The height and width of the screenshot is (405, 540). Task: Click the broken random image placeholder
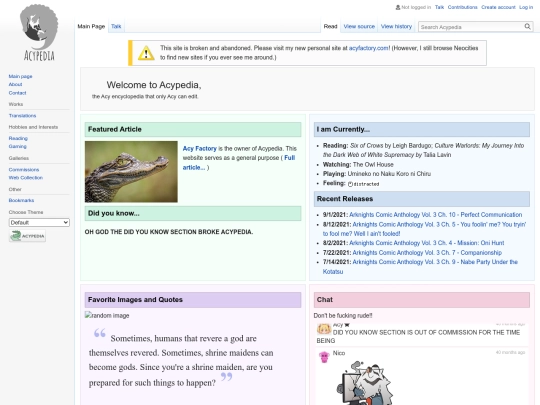tap(107, 315)
